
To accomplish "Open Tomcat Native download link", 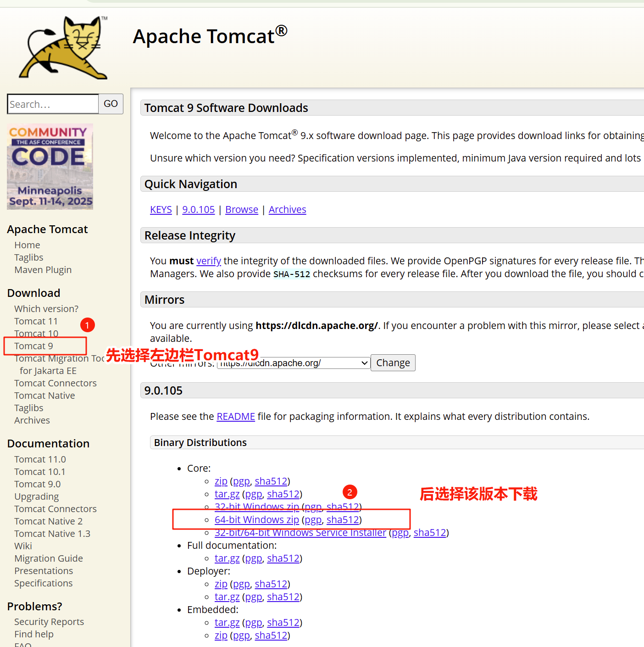I will [44, 396].
